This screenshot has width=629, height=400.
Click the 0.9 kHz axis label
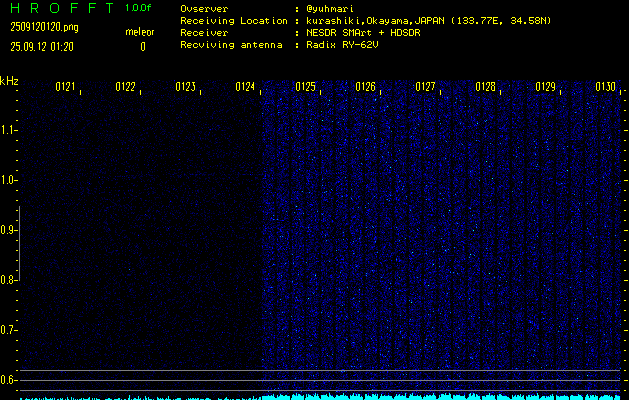tap(7, 230)
